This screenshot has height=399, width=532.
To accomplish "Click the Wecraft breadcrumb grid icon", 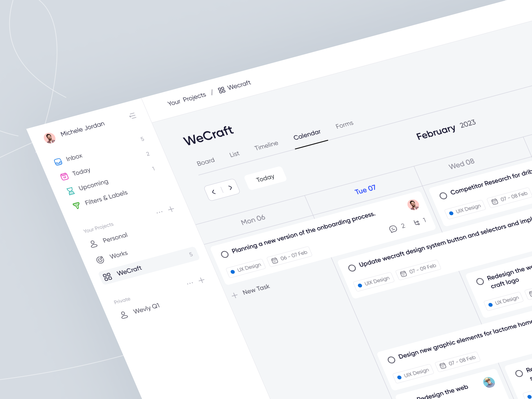I will (222, 90).
